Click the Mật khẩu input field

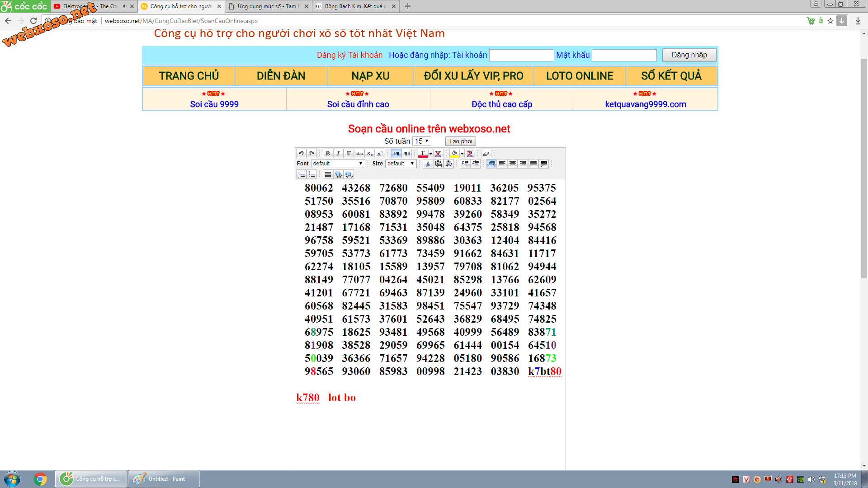[624, 55]
